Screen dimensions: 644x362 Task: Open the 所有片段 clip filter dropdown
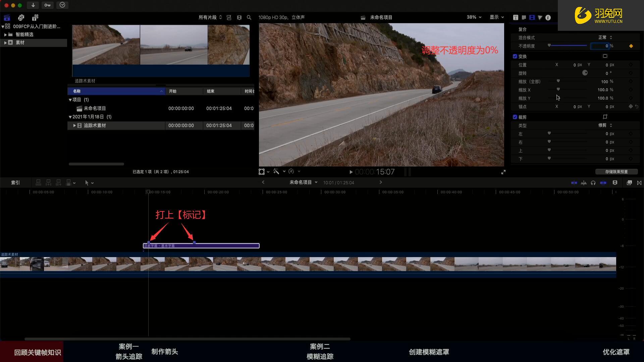(x=210, y=17)
